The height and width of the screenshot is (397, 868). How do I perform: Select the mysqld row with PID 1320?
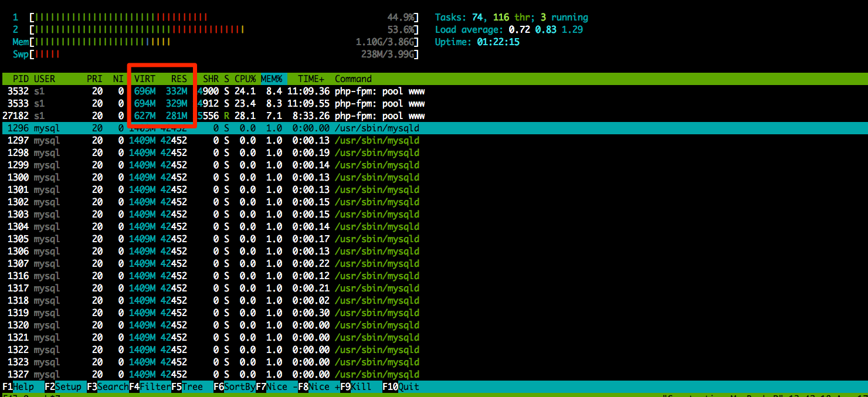click(434, 325)
